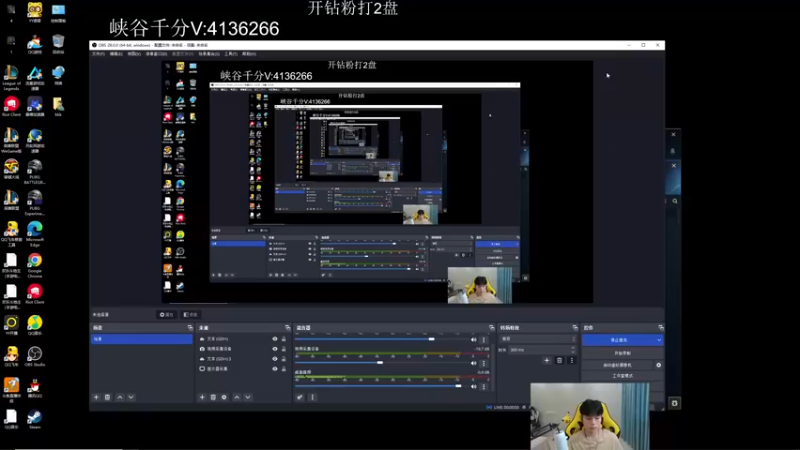
Task: Open 文件(F) menu
Action: (x=98, y=54)
